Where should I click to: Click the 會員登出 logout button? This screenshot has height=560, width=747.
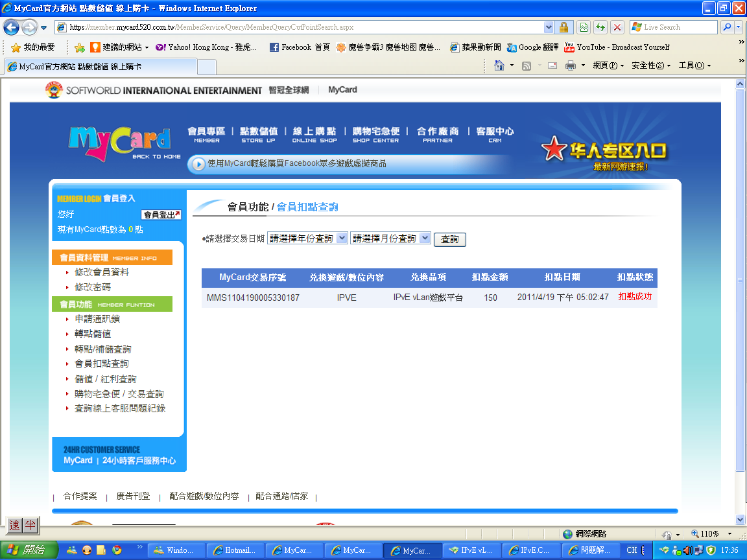tap(161, 215)
